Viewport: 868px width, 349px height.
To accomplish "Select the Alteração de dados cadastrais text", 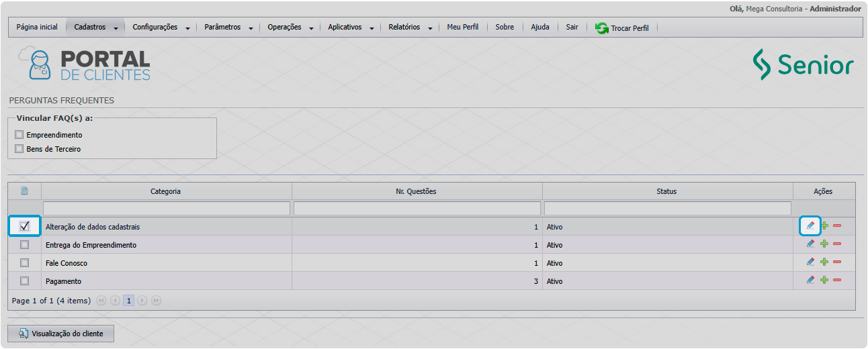I will (93, 227).
